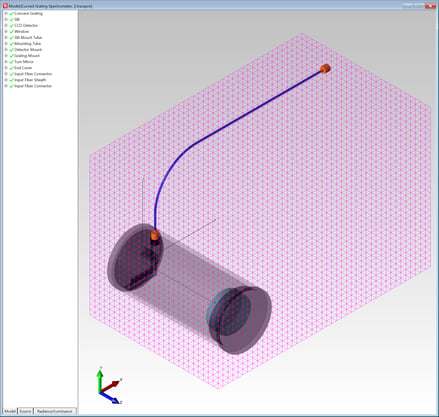Click the red application icon in title bar

[5, 6]
